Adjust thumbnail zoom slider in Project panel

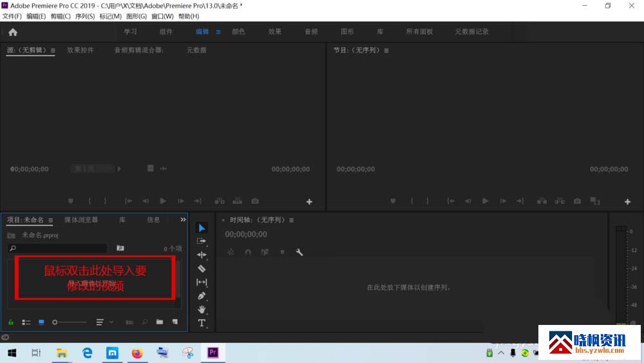[70, 322]
